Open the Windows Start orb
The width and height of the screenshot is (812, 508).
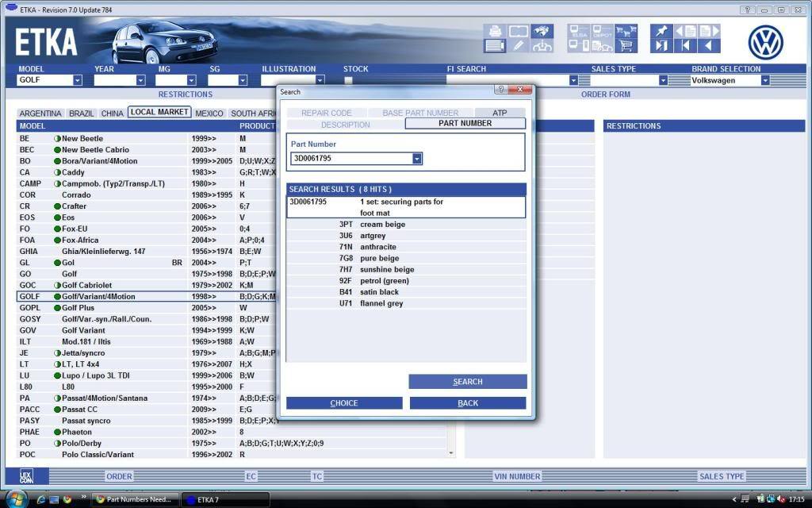pos(16,498)
